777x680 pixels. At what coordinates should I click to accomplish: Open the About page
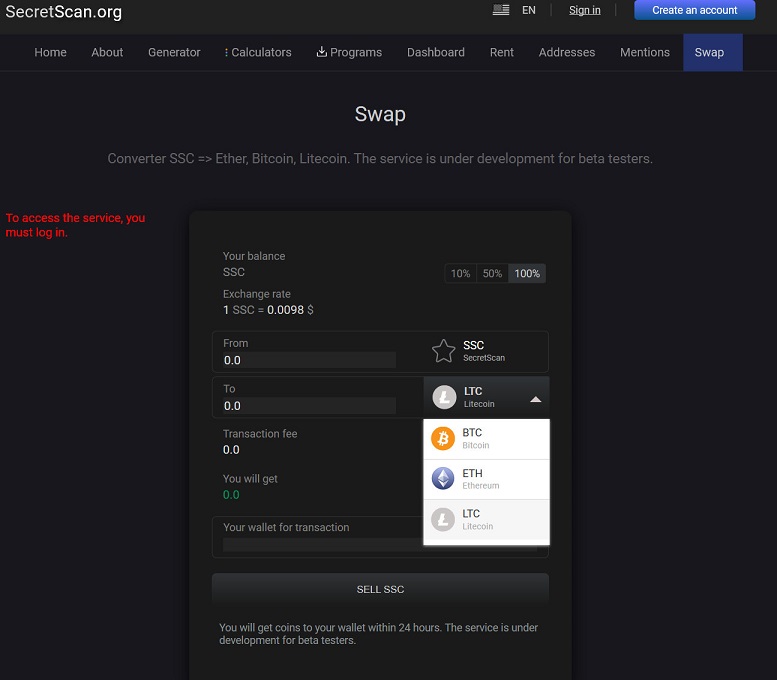pos(107,52)
